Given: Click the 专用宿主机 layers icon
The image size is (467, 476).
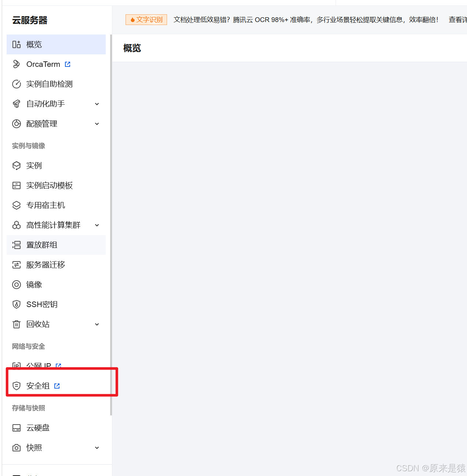Looking at the screenshot, I should tap(17, 205).
